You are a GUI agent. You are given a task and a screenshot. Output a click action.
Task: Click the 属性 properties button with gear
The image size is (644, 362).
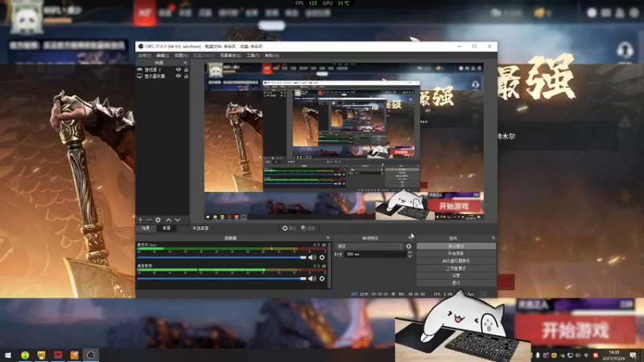point(289,228)
